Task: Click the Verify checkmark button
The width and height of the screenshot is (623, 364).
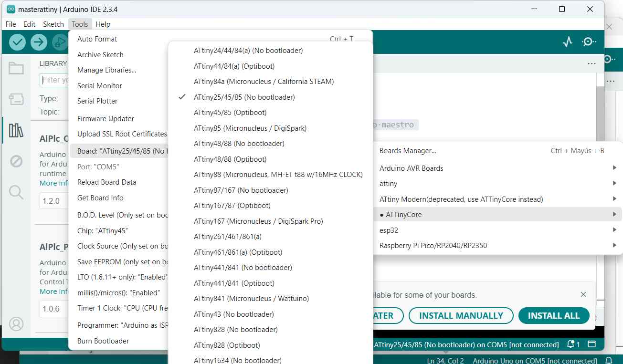Action: point(18,42)
